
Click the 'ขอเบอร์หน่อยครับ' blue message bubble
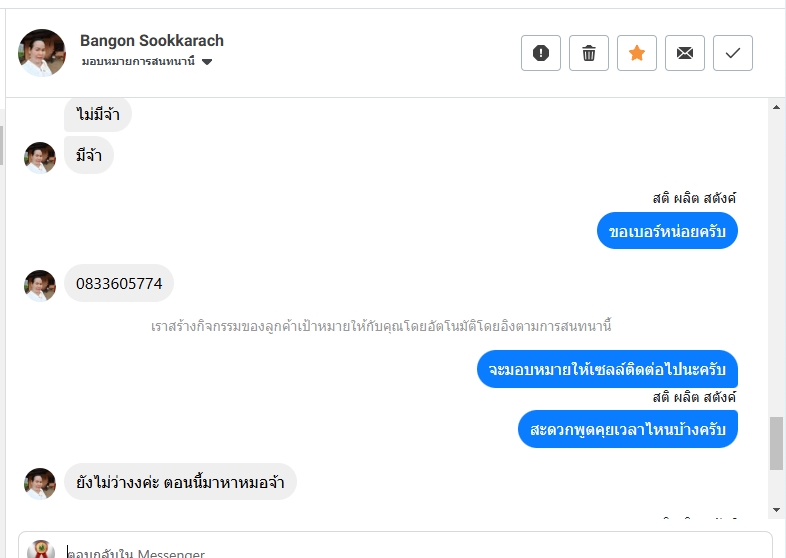(667, 231)
